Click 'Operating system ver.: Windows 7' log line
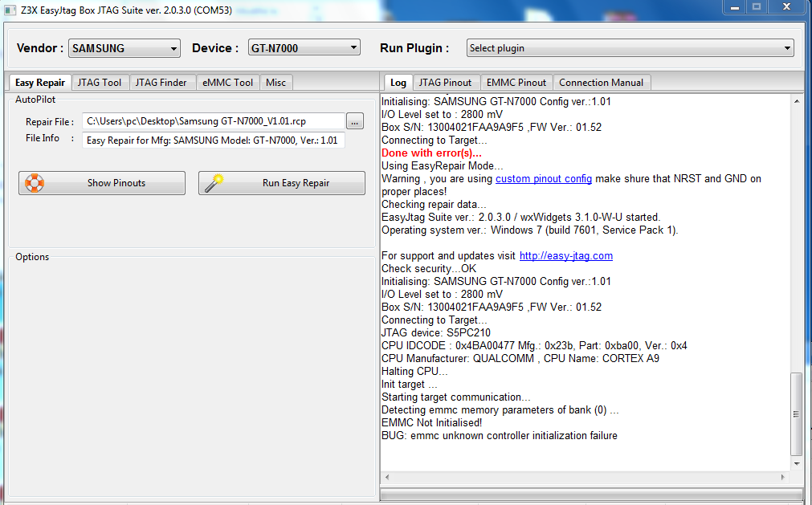 click(530, 230)
